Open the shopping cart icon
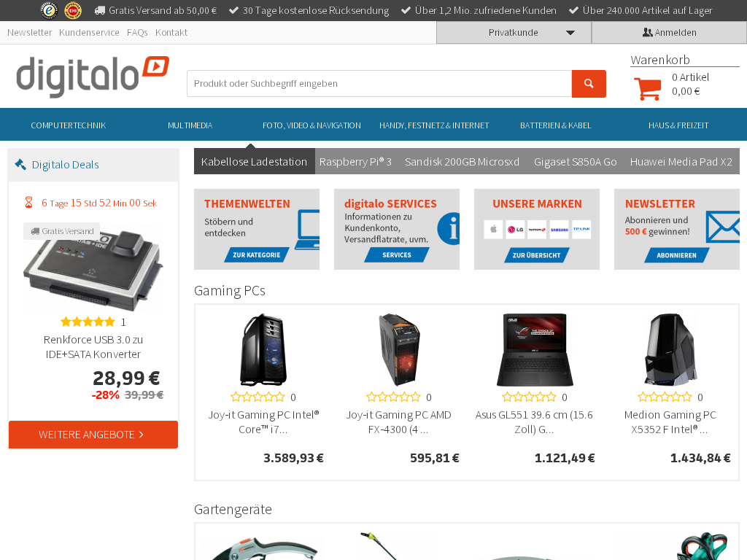 pyautogui.click(x=648, y=88)
